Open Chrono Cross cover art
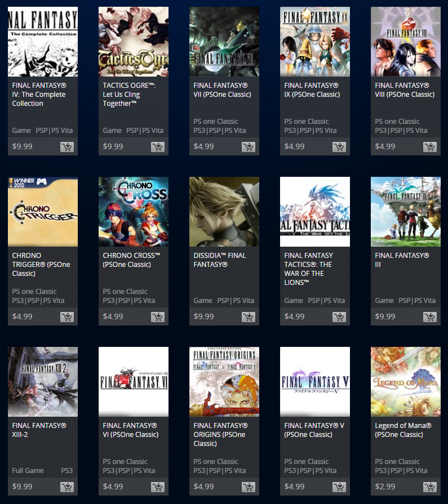 133,212
